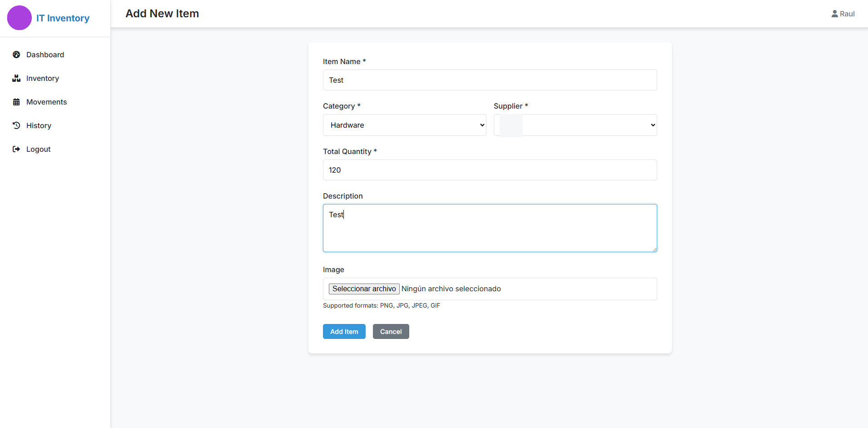The height and width of the screenshot is (428, 868).
Task: Click the Movements calendar icon
Action: 16,102
